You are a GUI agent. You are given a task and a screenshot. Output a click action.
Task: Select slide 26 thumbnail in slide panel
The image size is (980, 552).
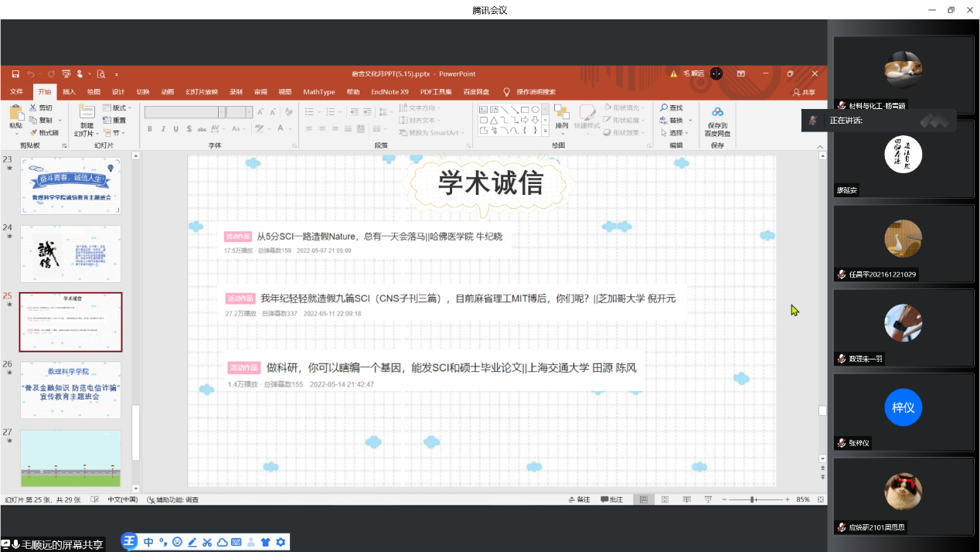pos(70,389)
